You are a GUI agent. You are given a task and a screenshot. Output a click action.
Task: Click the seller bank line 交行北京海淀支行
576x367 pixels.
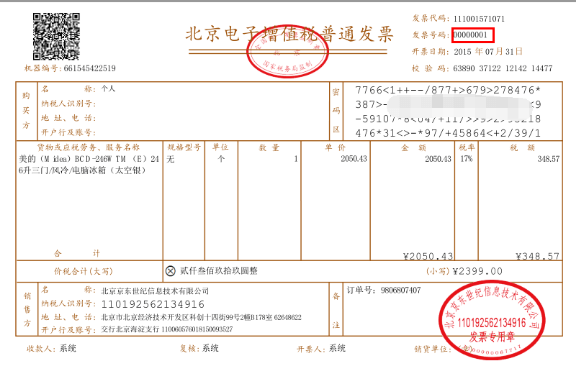pyautogui.click(x=167, y=329)
